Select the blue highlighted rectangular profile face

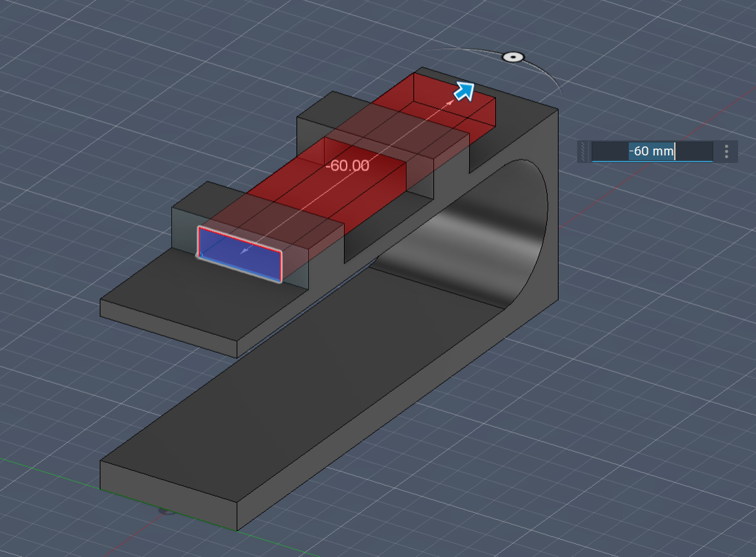239,254
